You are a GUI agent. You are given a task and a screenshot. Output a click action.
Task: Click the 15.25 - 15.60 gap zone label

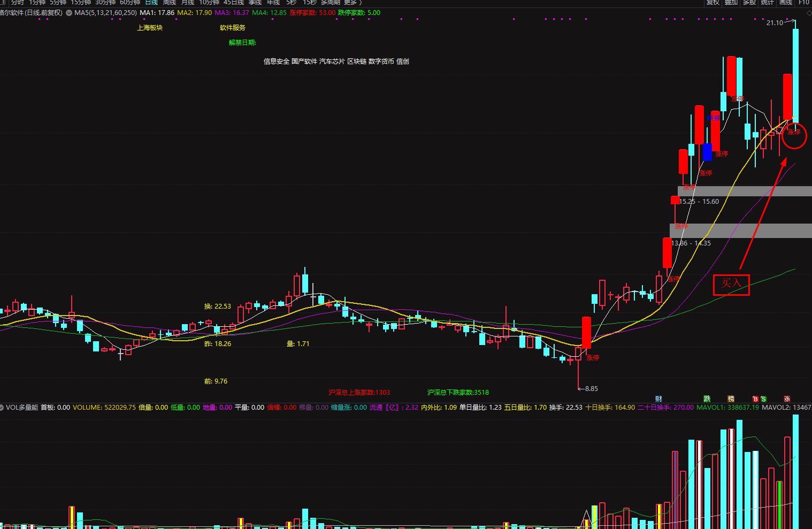pos(700,202)
